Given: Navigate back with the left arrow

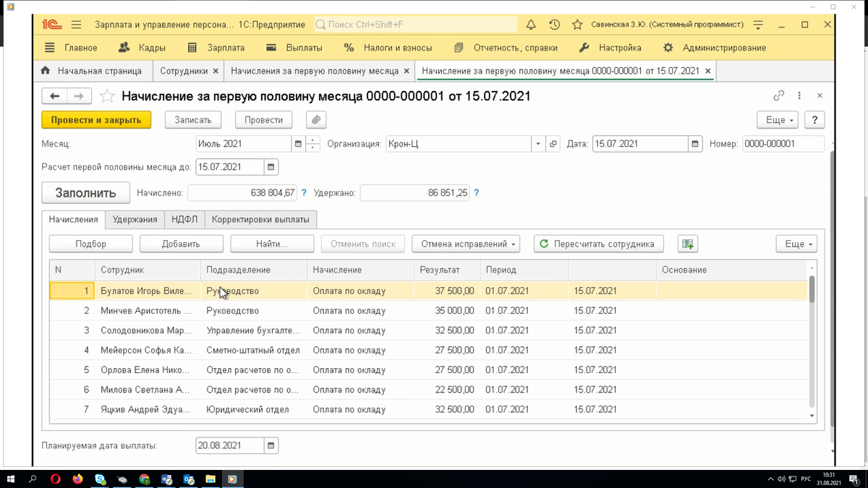Looking at the screenshot, I should (x=54, y=95).
